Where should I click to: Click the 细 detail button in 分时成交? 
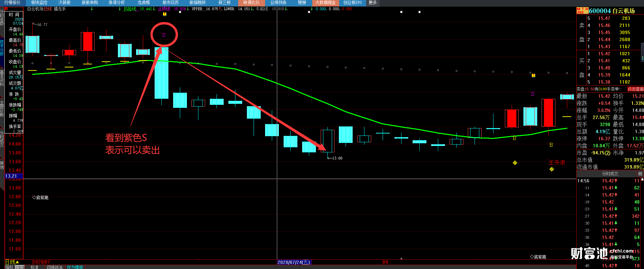640,174
